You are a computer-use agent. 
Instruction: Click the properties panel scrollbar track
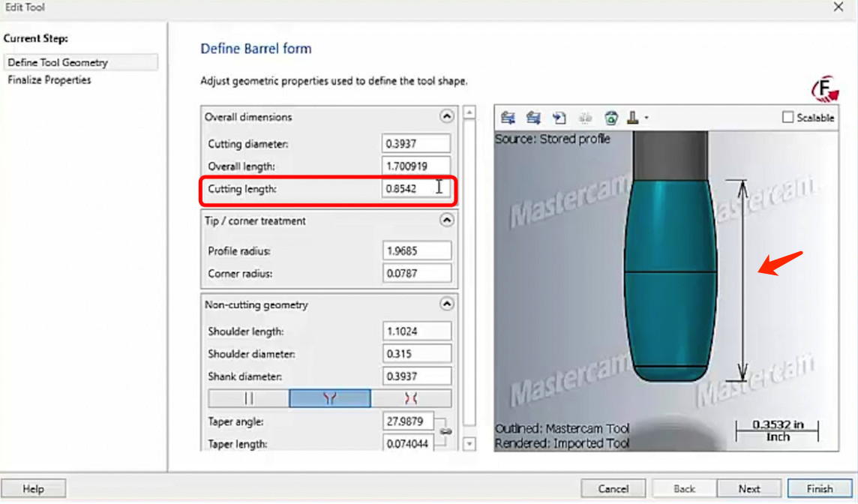469,274
